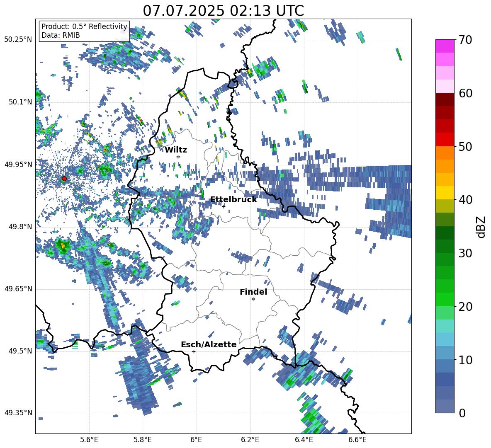
Task: Click the 6.2°E longitude label
Action: coord(250,440)
